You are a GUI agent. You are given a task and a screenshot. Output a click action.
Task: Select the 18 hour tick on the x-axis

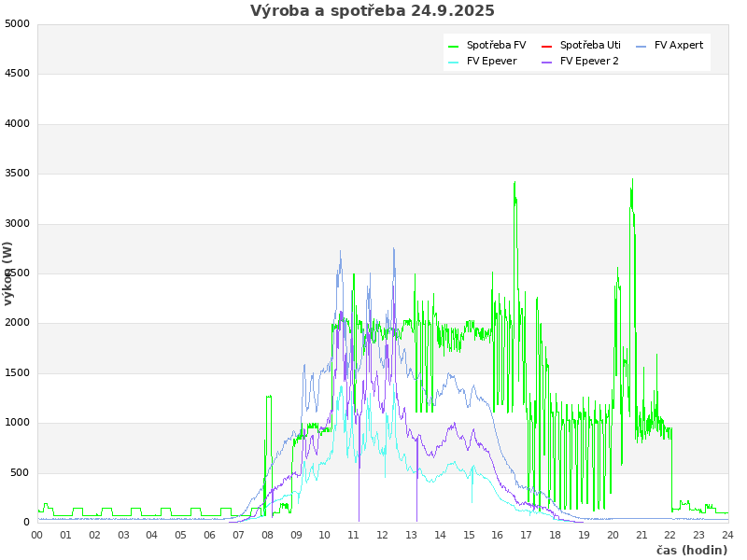tap(556, 535)
